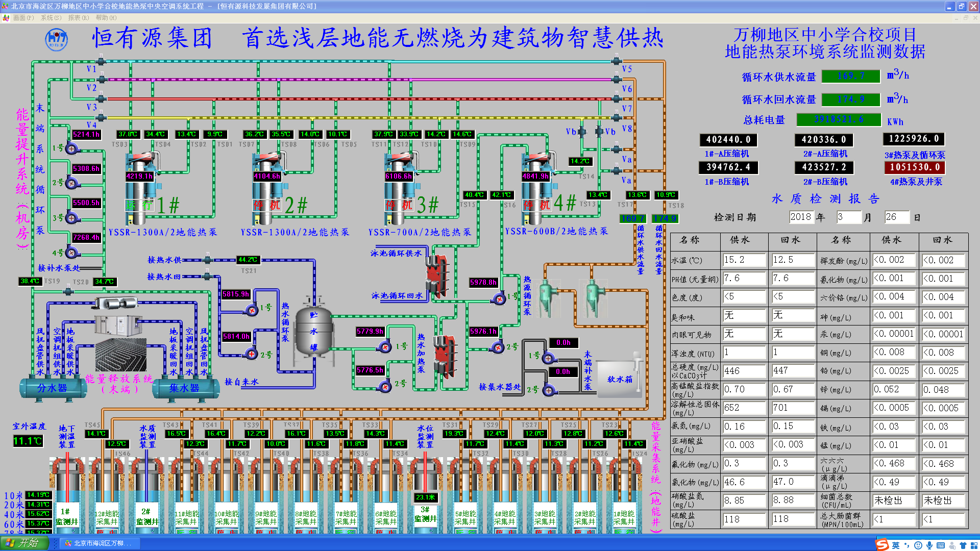This screenshot has width=980, height=551.
Task: Select the 分水器 water distributor
Action: [53, 388]
